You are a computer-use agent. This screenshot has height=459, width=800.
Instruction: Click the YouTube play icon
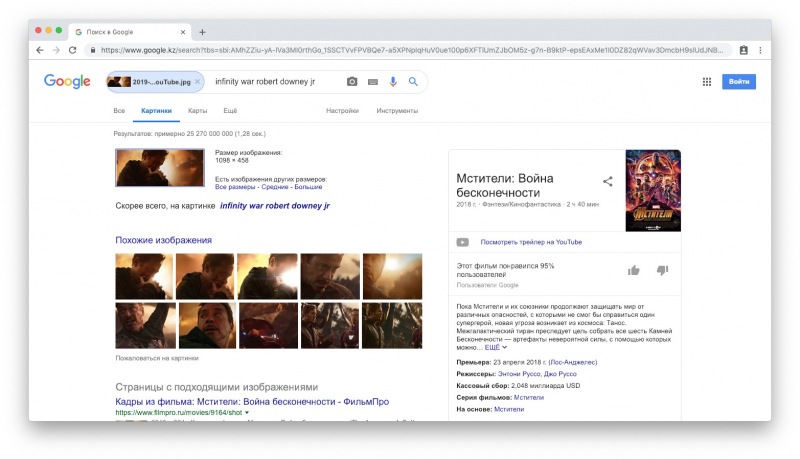(463, 242)
